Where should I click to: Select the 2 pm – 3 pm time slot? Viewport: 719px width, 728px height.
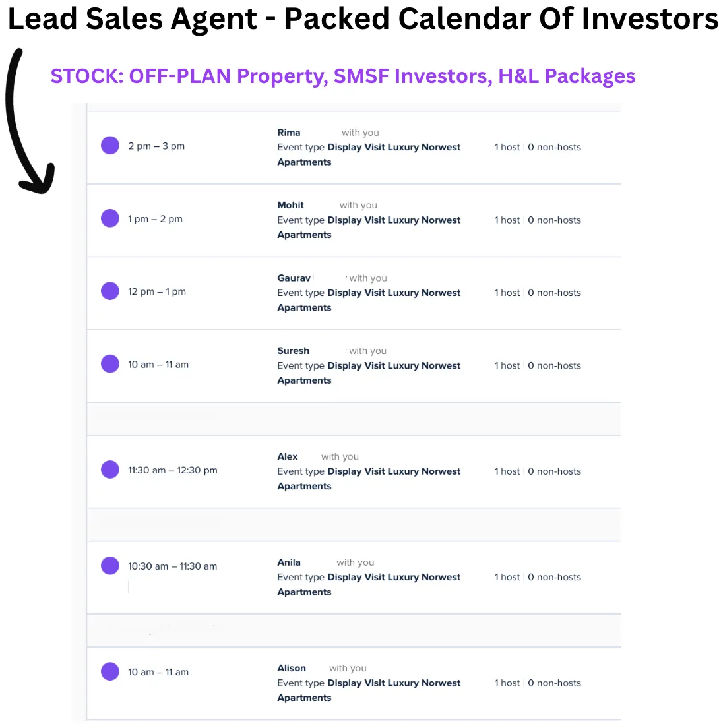coord(156,146)
